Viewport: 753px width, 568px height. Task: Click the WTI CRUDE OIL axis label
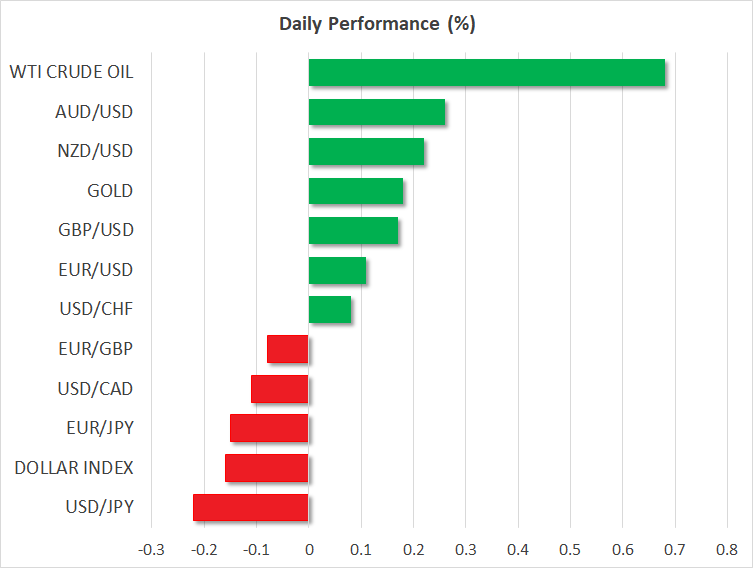(x=71, y=72)
